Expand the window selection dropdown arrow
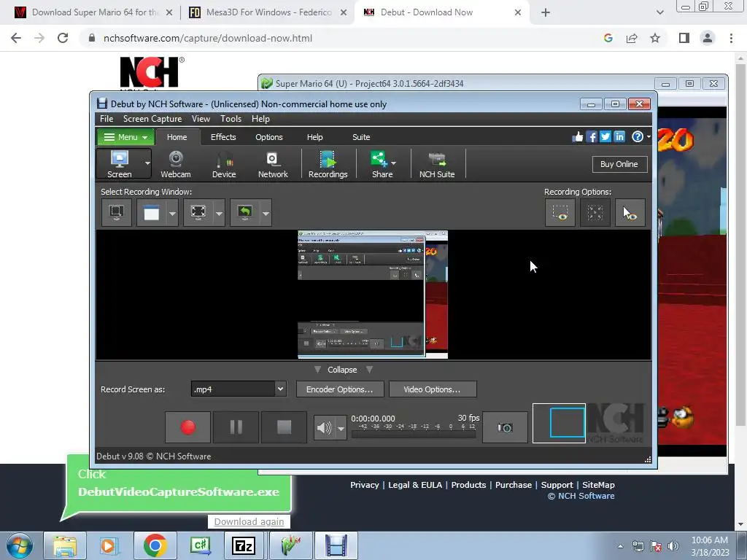This screenshot has width=747, height=560. coord(172,213)
